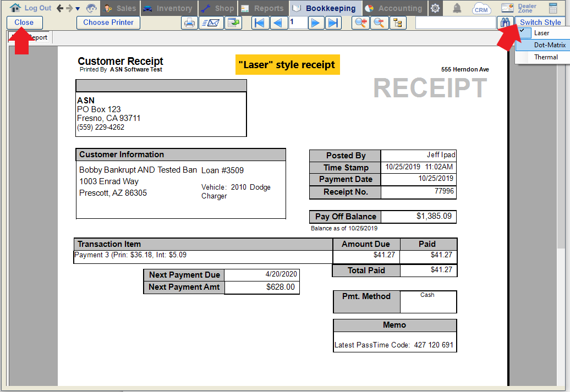Open the Switch Style dropdown
This screenshot has width=570, height=392.
[540, 23]
